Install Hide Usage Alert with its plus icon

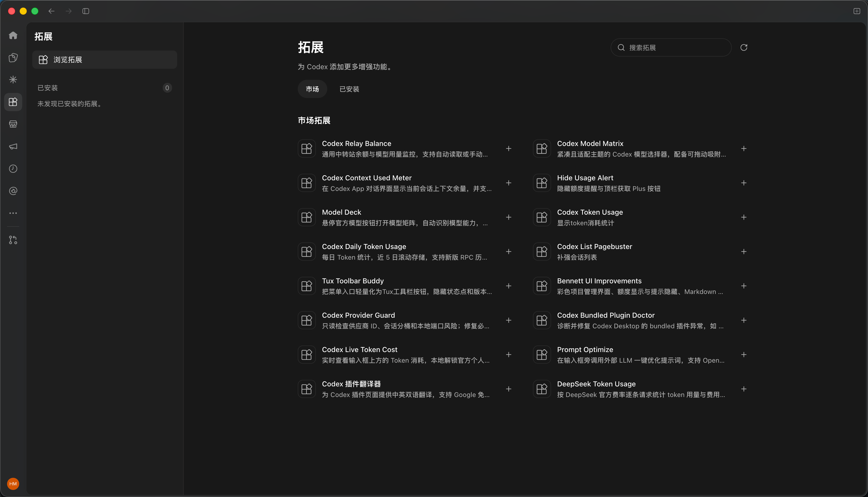[x=744, y=183]
